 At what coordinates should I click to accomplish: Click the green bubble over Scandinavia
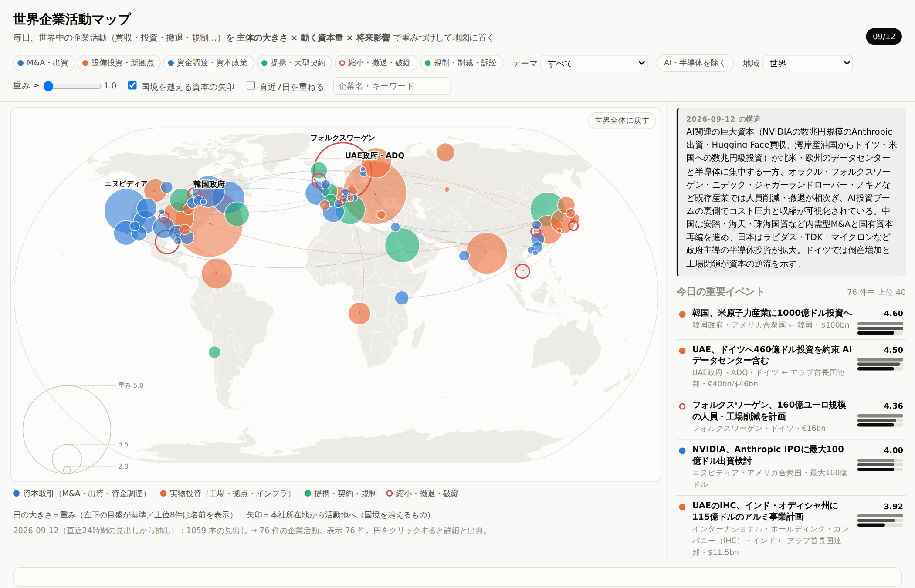coord(319,170)
